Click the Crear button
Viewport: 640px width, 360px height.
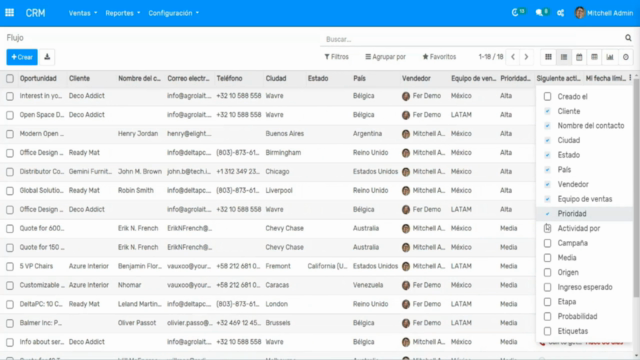pyautogui.click(x=22, y=57)
